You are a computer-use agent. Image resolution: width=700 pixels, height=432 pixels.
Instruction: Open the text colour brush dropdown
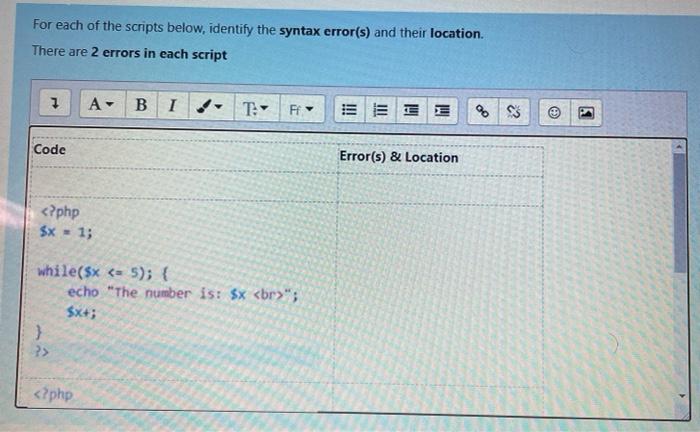pyautogui.click(x=210, y=107)
